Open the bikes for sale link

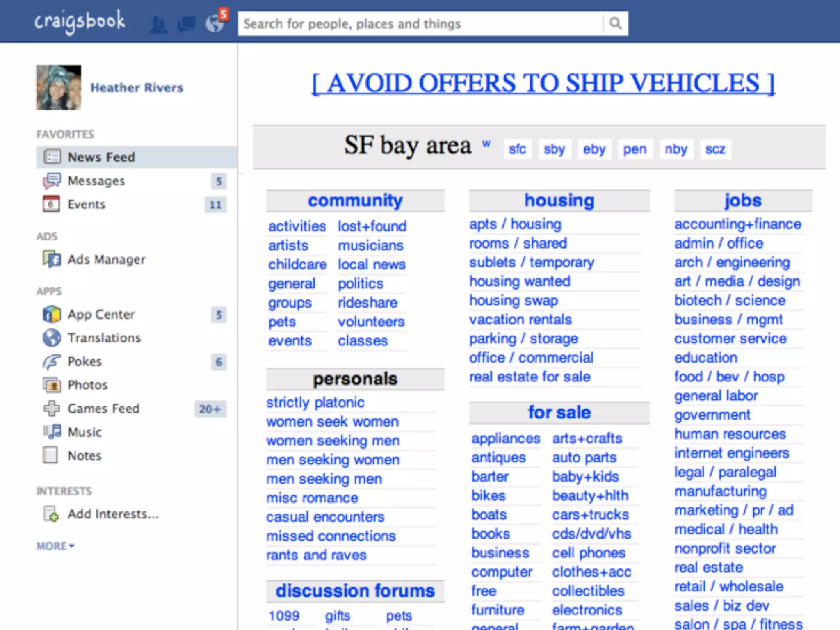[x=488, y=495]
